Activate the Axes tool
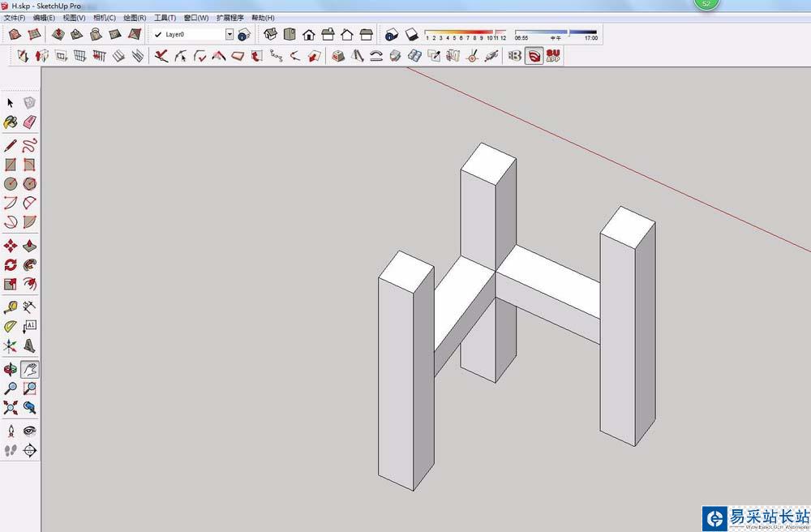Image resolution: width=811 pixels, height=532 pixels. point(11,345)
